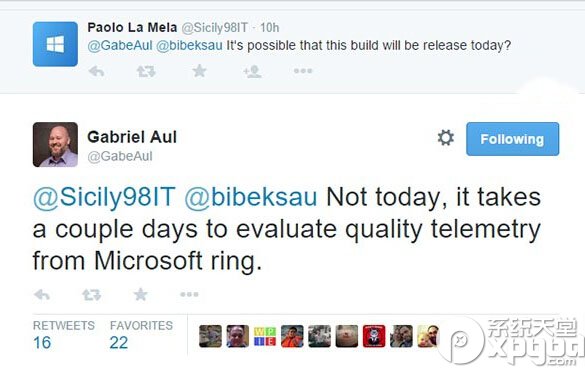Image resolution: width=585 pixels, height=368 pixels.
Task: Follow Paolo La Mela via add-user icon
Action: pos(252,71)
